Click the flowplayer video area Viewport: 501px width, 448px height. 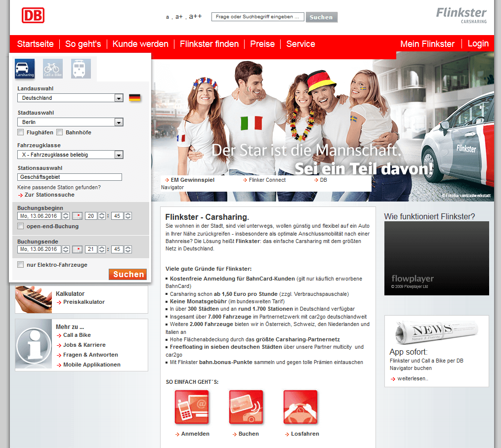[x=436, y=258]
